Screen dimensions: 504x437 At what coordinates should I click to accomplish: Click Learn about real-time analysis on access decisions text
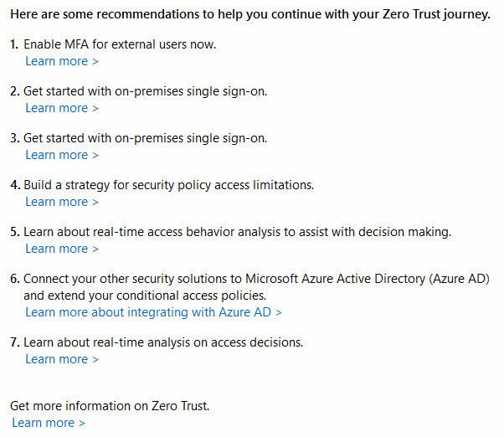click(163, 342)
